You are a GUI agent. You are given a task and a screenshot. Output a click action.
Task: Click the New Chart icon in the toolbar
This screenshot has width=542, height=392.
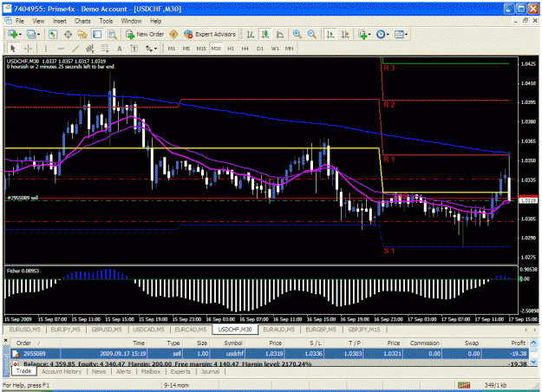pyautogui.click(x=13, y=34)
